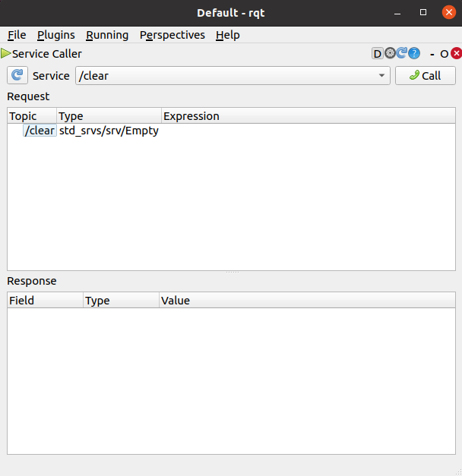Open the Help menu
The image size is (462, 476).
pyautogui.click(x=228, y=35)
